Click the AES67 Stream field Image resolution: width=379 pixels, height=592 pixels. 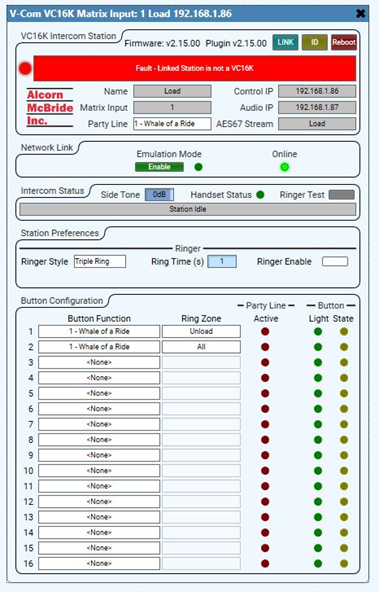317,124
